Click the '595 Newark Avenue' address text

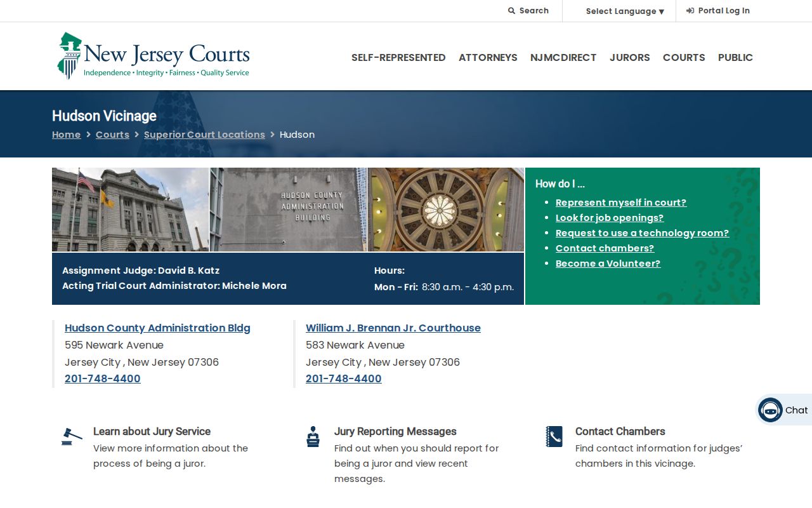[114, 345]
